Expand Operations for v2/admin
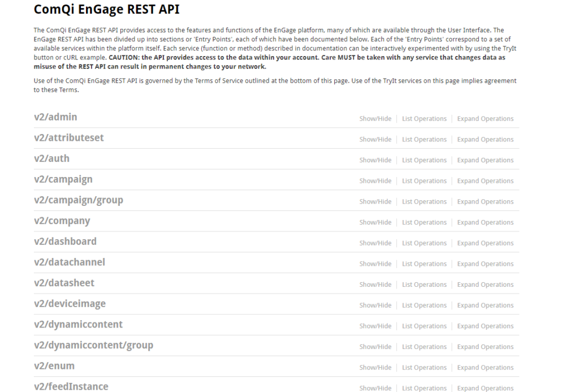The image size is (579, 392). (485, 119)
